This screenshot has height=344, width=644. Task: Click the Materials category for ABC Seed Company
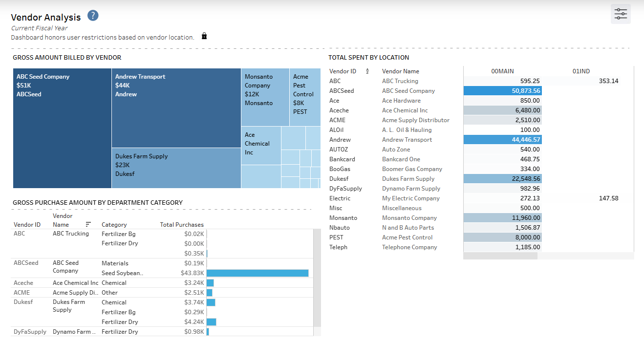115,263
